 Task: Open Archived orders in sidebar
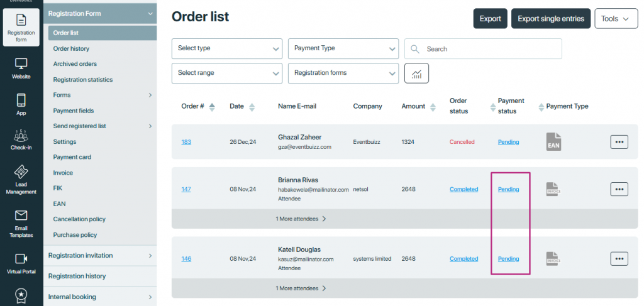pyautogui.click(x=75, y=64)
